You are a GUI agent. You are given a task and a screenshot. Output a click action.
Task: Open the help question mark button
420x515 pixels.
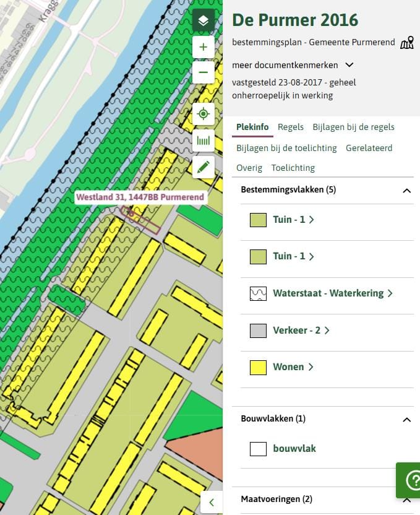coord(411,480)
